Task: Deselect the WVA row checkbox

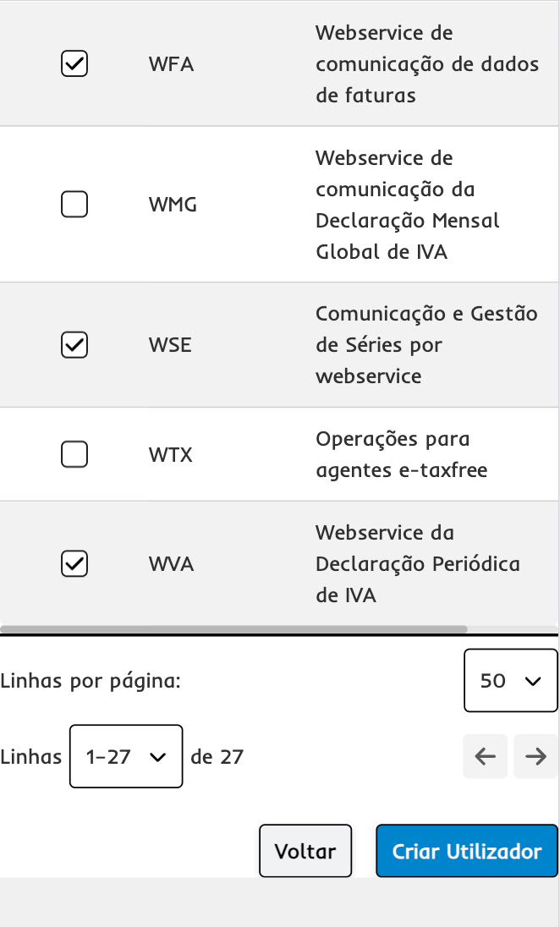Action: pos(74,563)
